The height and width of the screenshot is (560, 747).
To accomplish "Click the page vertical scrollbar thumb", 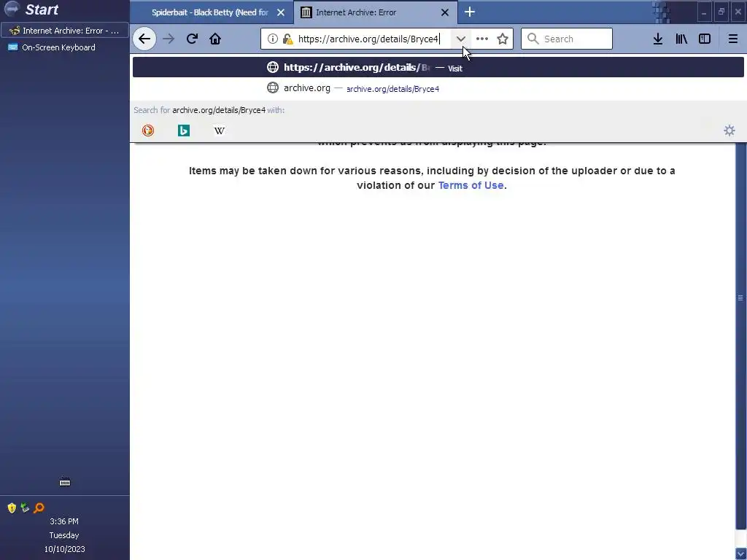I will (740, 297).
